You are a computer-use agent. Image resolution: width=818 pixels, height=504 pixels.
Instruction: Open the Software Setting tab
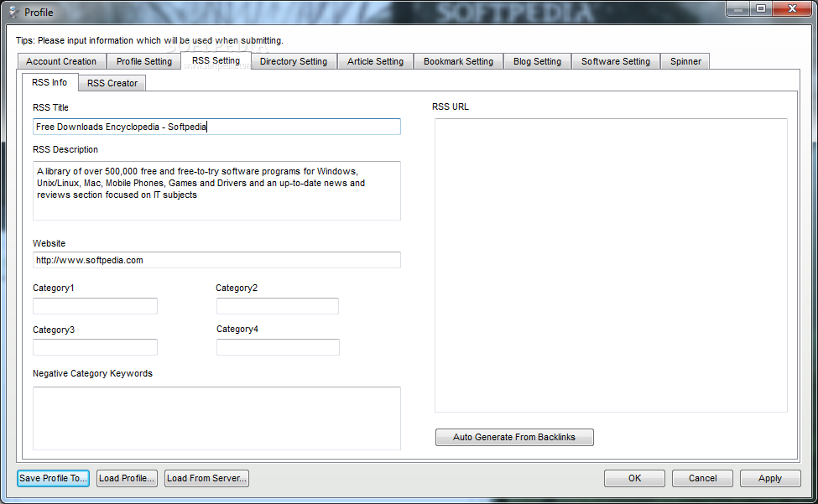click(x=616, y=61)
